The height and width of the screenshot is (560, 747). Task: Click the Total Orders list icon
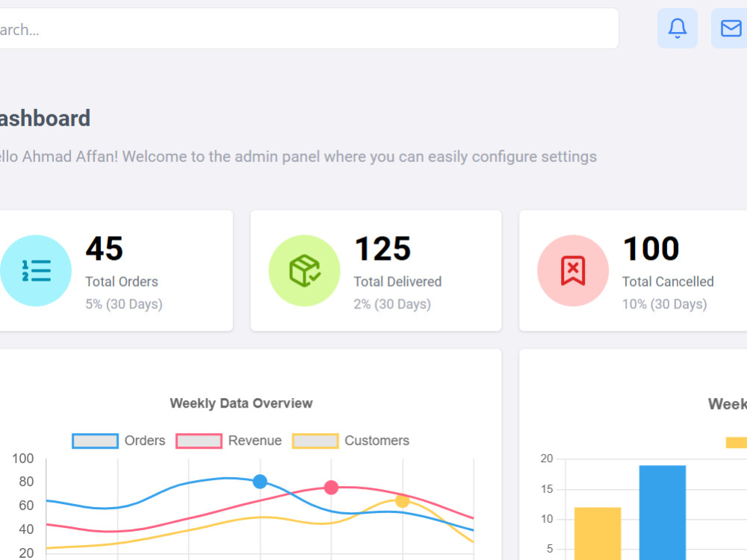point(36,270)
